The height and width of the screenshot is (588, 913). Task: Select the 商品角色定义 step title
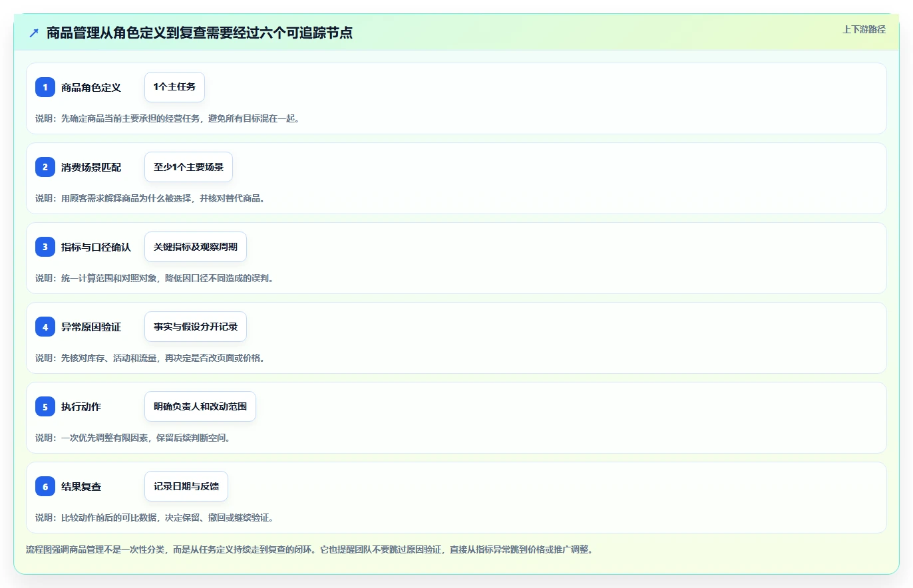click(91, 87)
